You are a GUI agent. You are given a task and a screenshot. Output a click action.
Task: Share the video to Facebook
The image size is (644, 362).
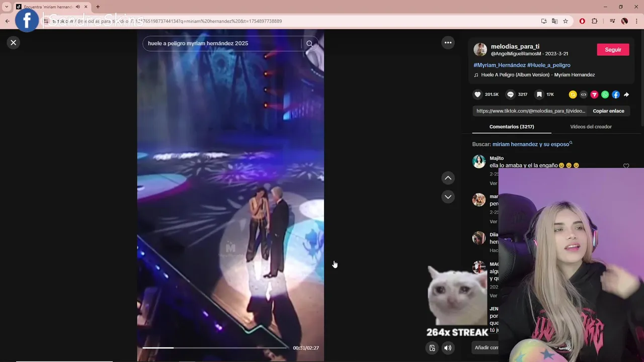(616, 95)
